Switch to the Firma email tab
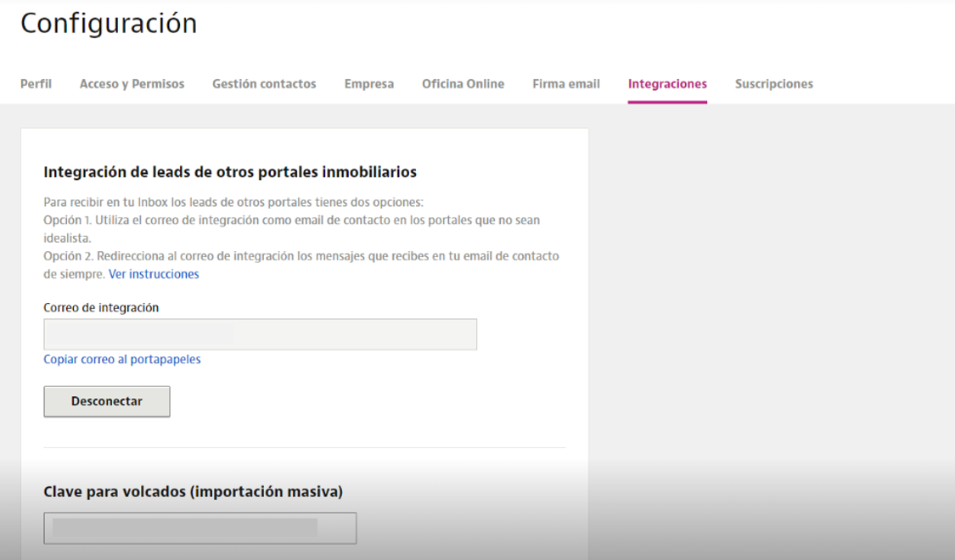This screenshot has width=955, height=560. pos(565,84)
